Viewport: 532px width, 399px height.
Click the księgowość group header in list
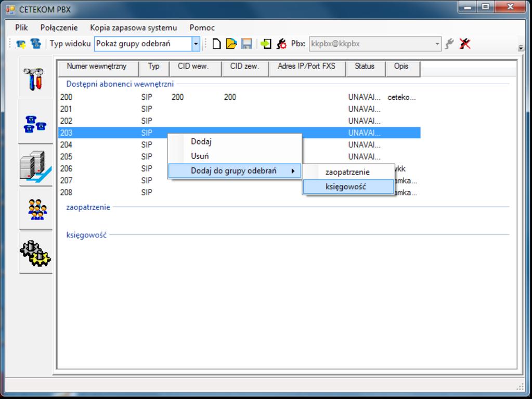tap(86, 235)
